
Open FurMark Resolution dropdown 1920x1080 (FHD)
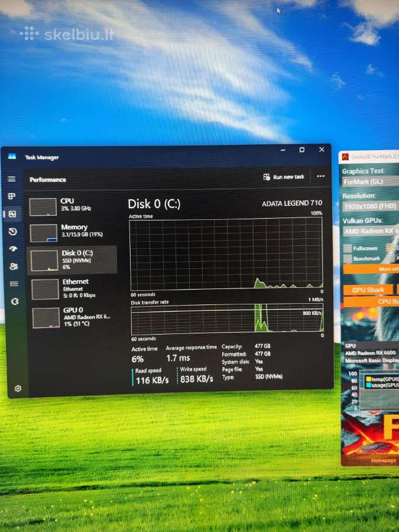pos(371,206)
